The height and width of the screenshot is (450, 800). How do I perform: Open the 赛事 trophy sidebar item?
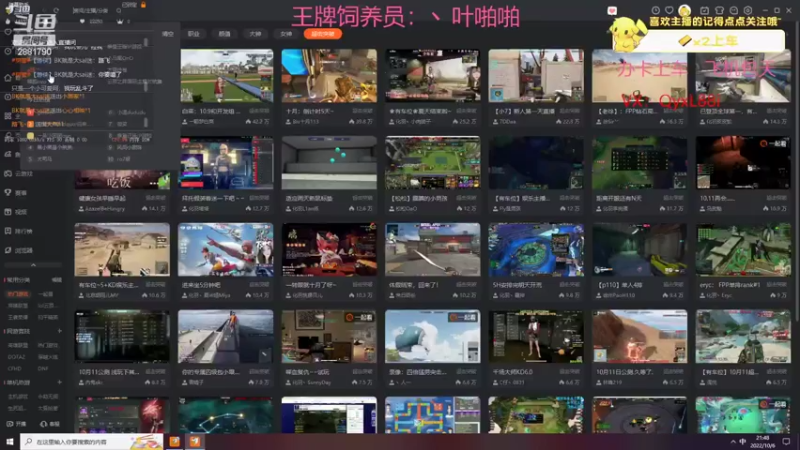point(16,193)
